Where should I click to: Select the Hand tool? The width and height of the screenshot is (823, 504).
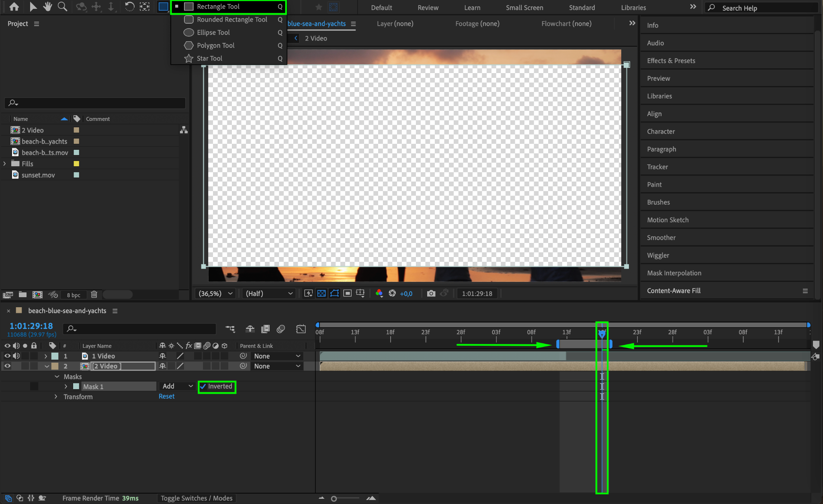pyautogui.click(x=48, y=6)
